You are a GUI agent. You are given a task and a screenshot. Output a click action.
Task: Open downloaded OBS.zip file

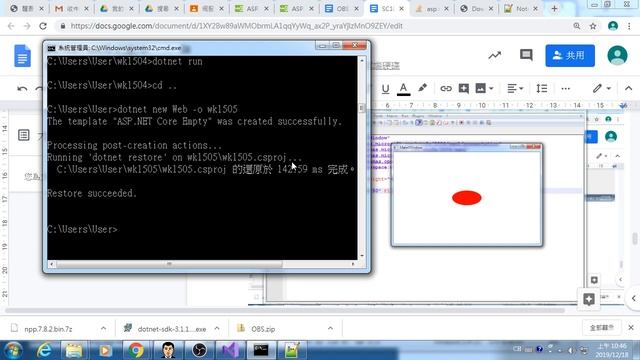(x=262, y=329)
